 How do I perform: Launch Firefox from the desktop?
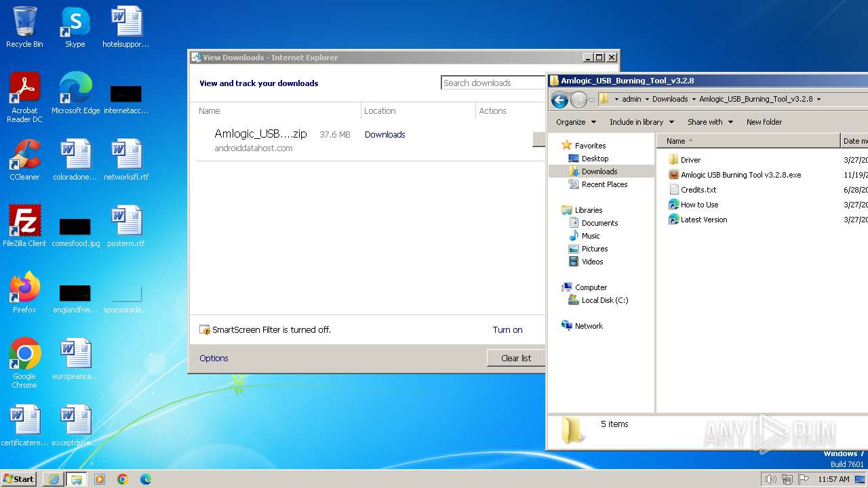coord(24,293)
